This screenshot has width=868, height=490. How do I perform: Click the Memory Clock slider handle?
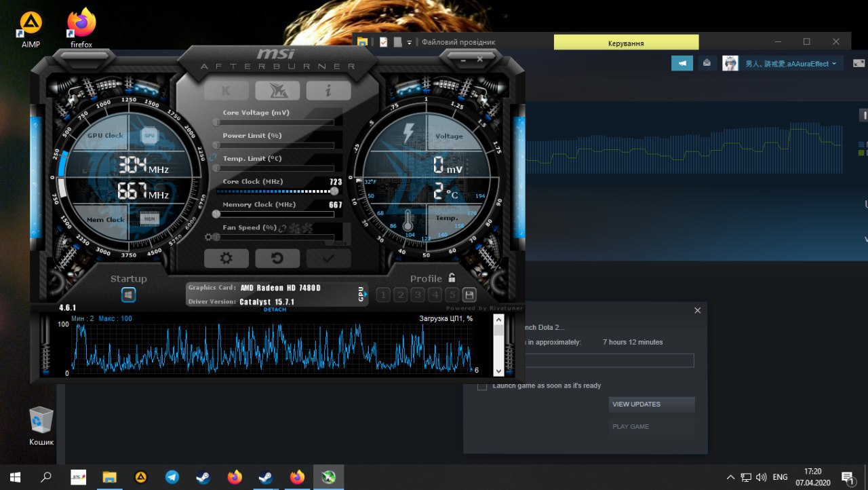point(216,214)
